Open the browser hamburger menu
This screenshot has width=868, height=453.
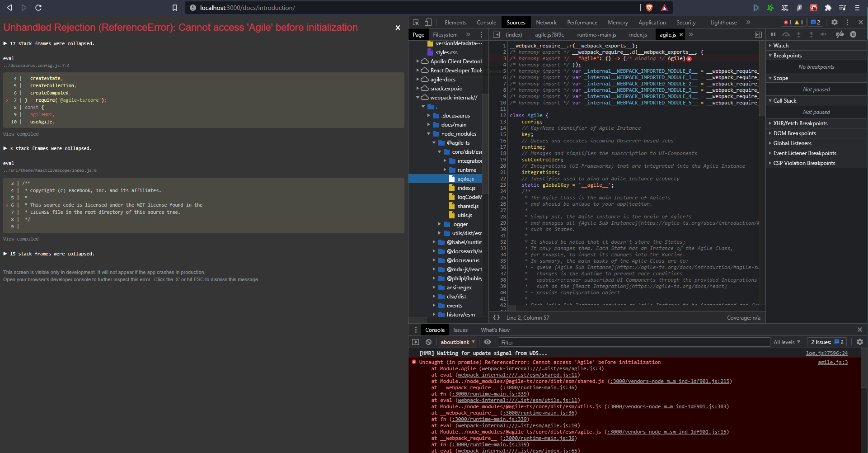click(x=857, y=8)
